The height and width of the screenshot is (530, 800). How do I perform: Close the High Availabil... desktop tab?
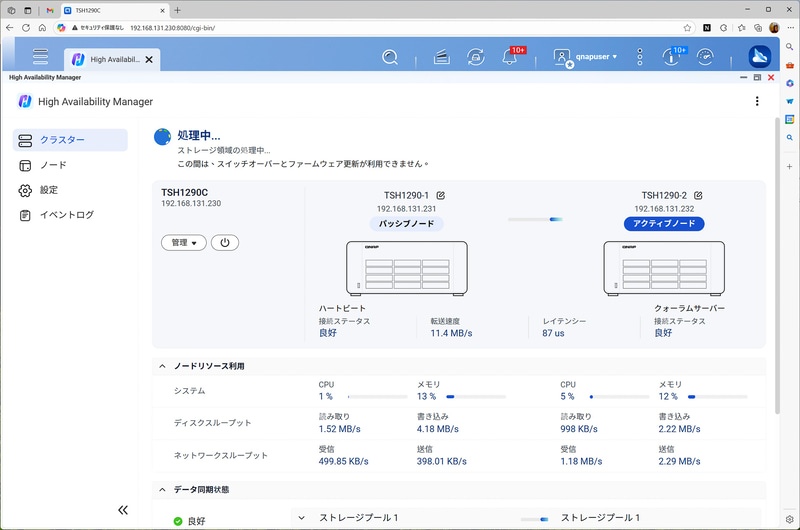click(149, 60)
